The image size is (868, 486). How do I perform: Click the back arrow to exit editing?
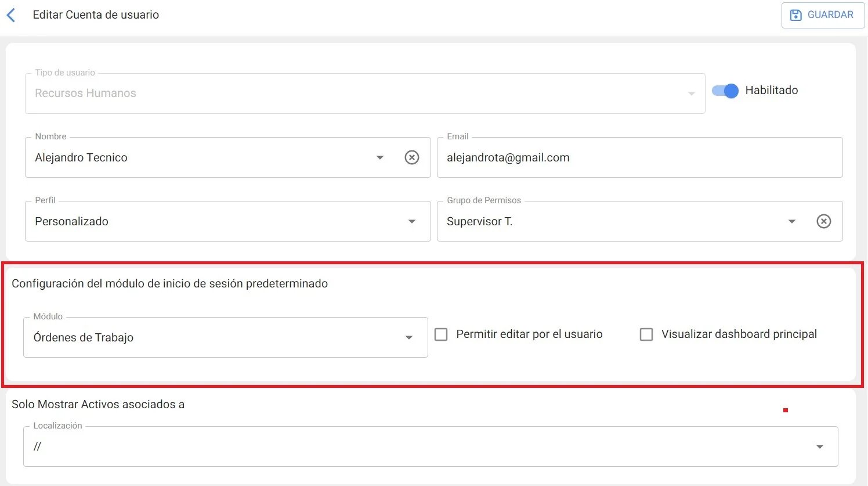(x=10, y=15)
